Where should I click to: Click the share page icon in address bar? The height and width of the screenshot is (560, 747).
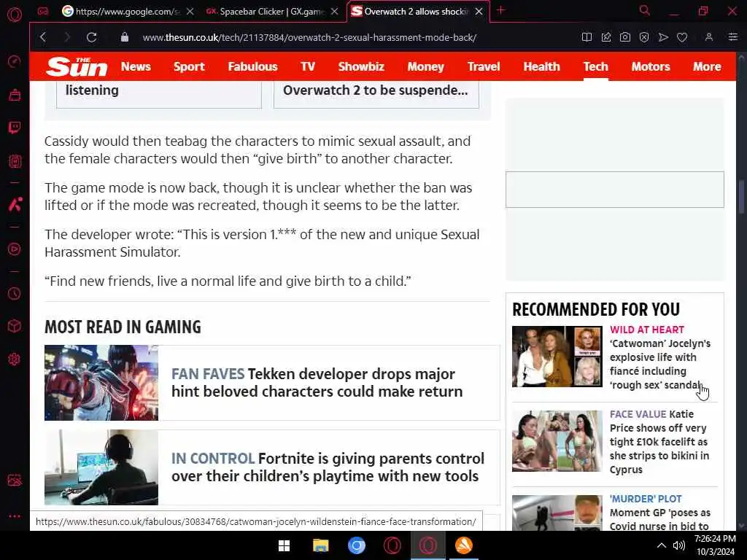(x=606, y=37)
